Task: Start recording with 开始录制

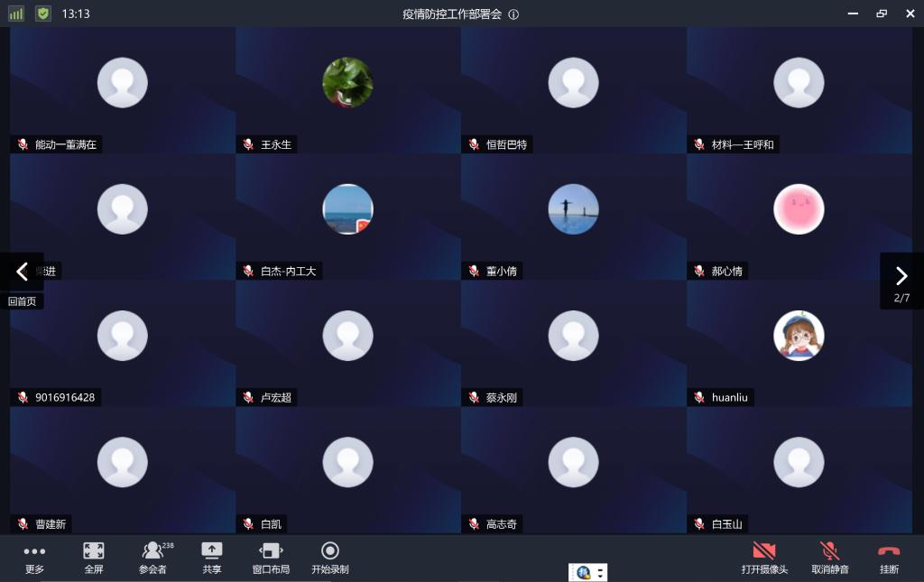Action: pyautogui.click(x=330, y=557)
